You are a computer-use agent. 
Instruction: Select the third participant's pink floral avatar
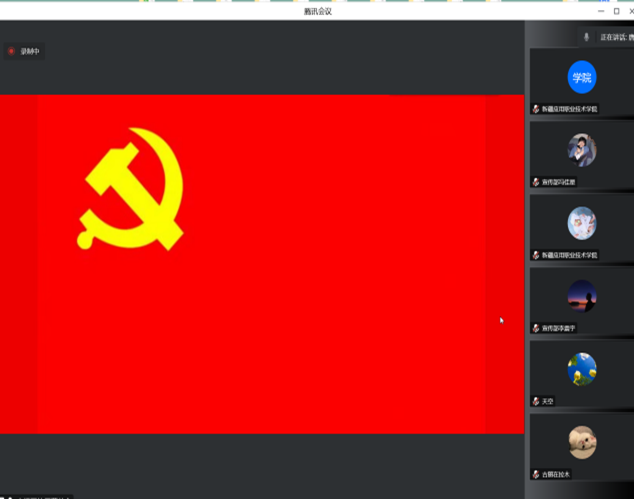click(x=582, y=223)
